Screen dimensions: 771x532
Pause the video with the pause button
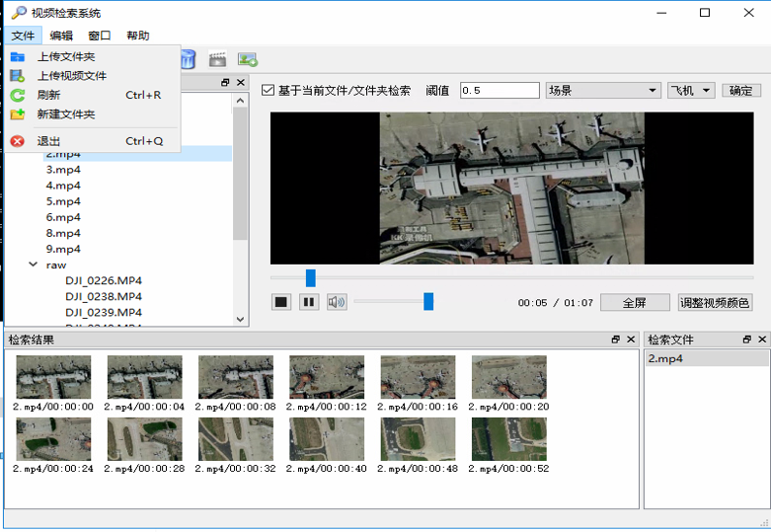[309, 302]
